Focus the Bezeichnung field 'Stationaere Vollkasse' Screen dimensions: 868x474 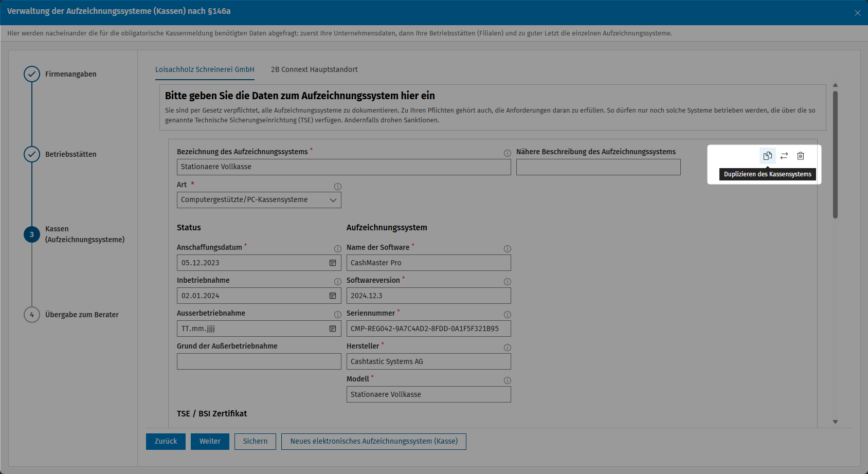coord(344,167)
